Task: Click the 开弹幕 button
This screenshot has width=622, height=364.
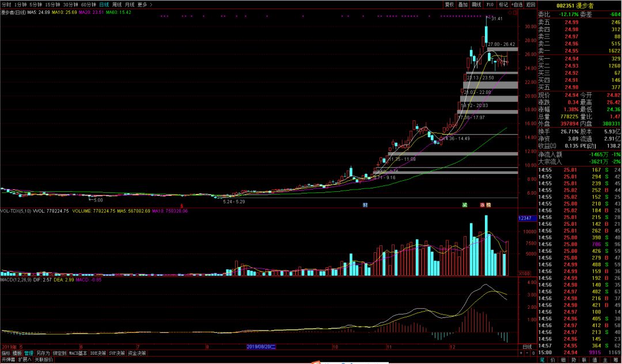Action: click(x=8, y=359)
